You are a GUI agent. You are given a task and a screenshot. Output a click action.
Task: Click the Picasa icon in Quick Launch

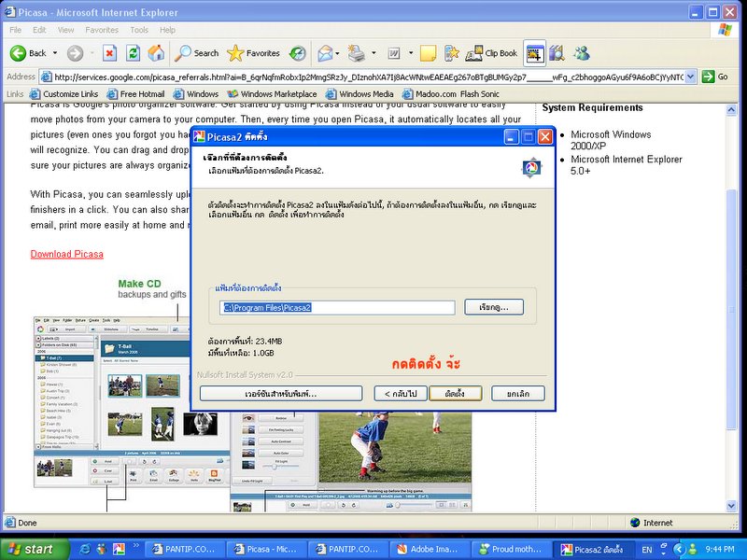pos(119,549)
